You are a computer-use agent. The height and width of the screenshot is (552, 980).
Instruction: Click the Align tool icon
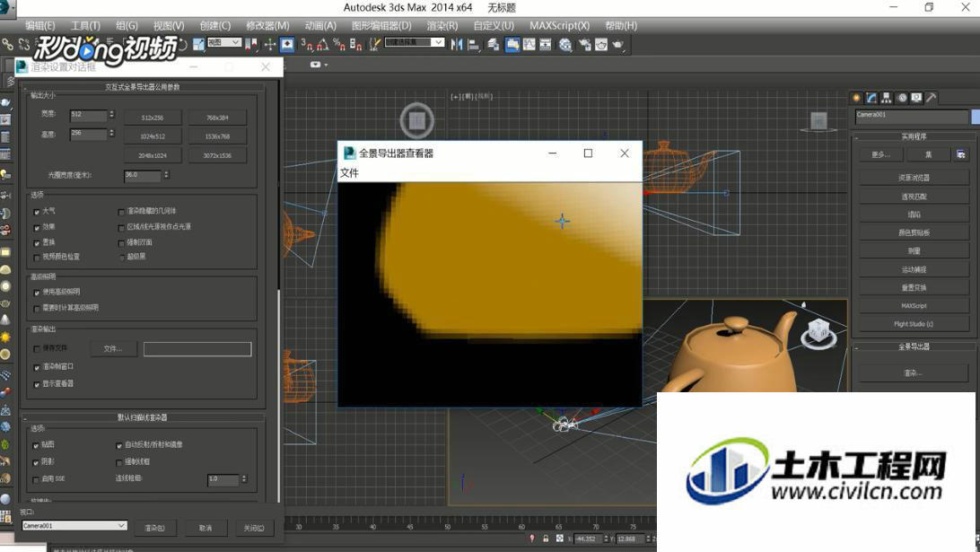point(473,44)
